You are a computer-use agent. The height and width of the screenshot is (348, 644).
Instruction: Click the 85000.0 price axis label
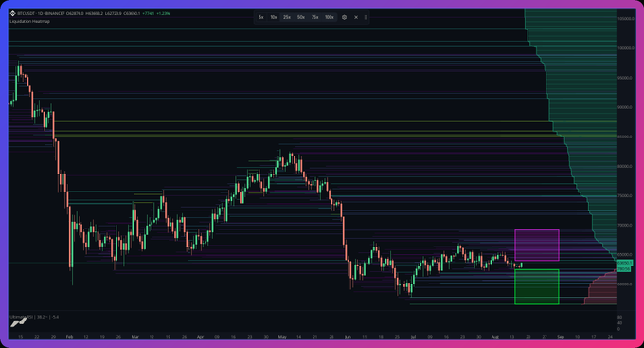624,137
